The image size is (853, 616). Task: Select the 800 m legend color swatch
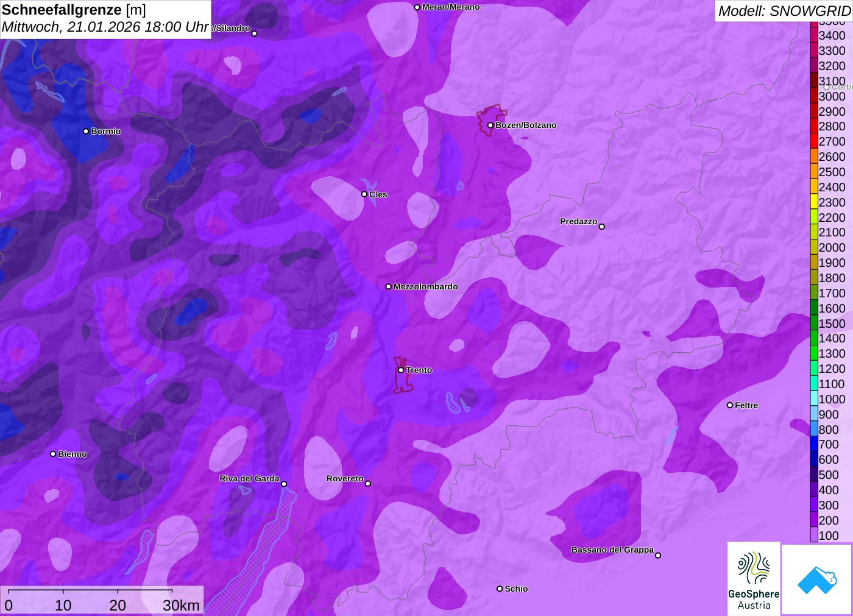pyautogui.click(x=814, y=429)
